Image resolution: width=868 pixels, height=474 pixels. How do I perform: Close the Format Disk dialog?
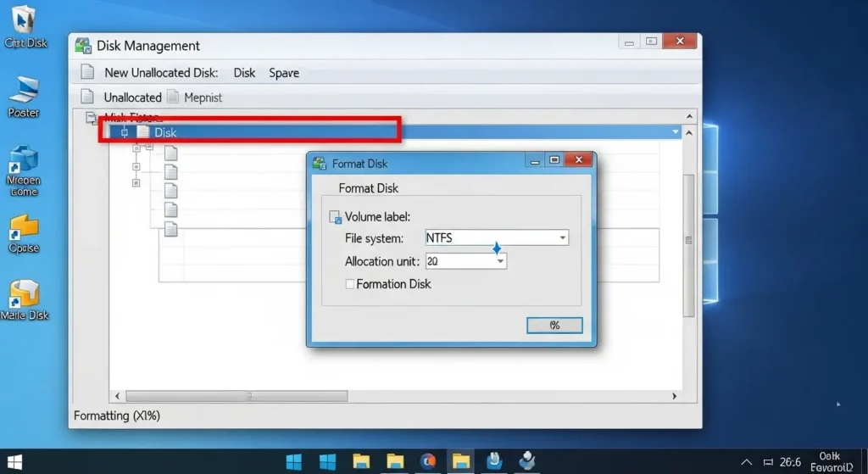click(578, 160)
